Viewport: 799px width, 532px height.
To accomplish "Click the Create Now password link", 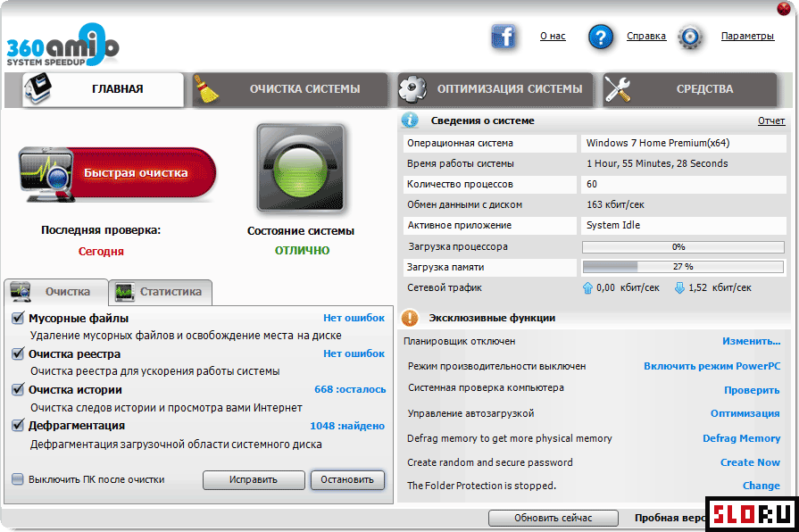I will 750,462.
